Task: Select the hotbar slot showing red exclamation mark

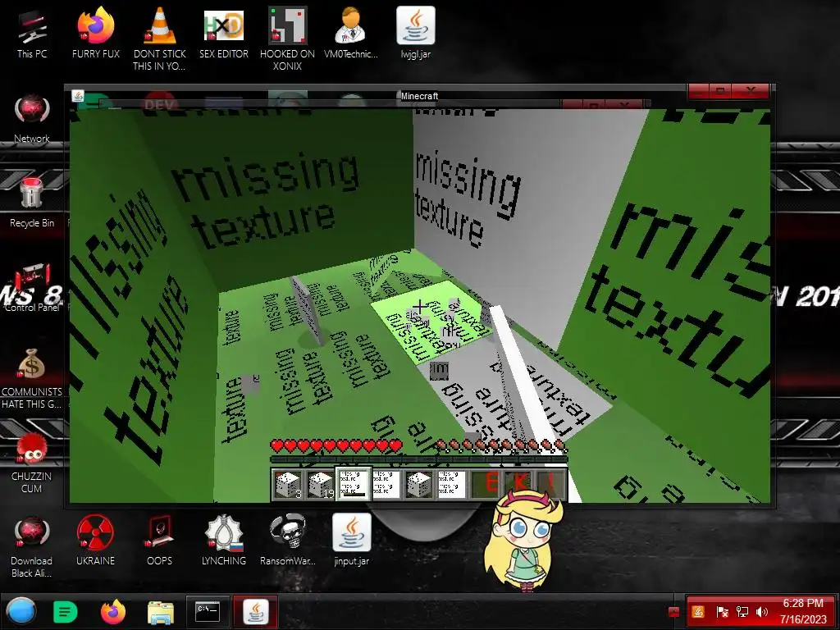Action: 550,484
